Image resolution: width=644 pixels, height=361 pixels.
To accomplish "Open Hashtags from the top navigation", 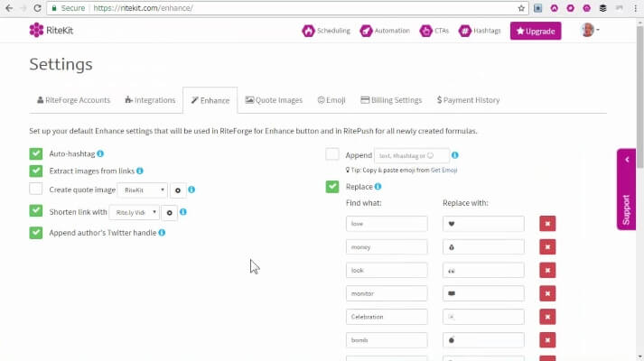I will pos(480,31).
